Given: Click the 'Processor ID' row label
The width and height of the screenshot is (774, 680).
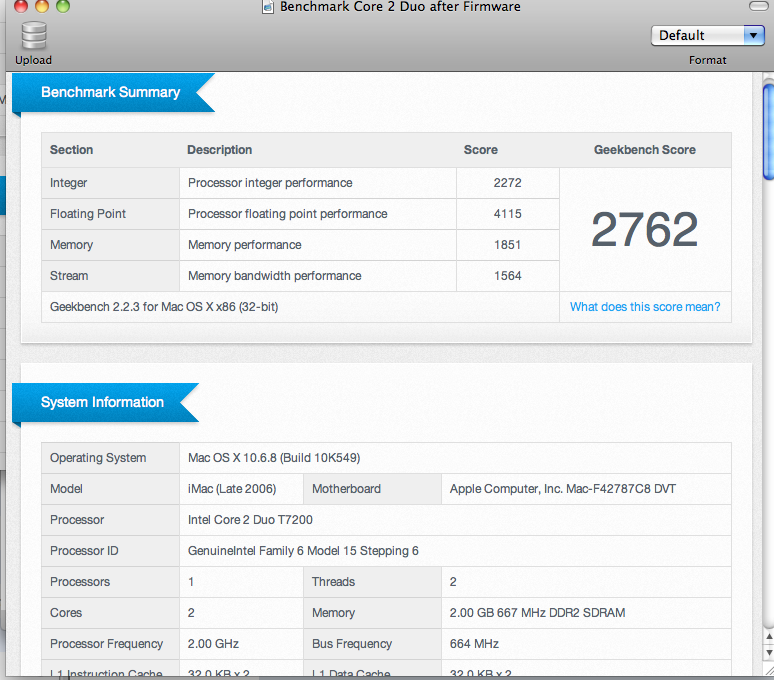Looking at the screenshot, I should click(x=84, y=551).
